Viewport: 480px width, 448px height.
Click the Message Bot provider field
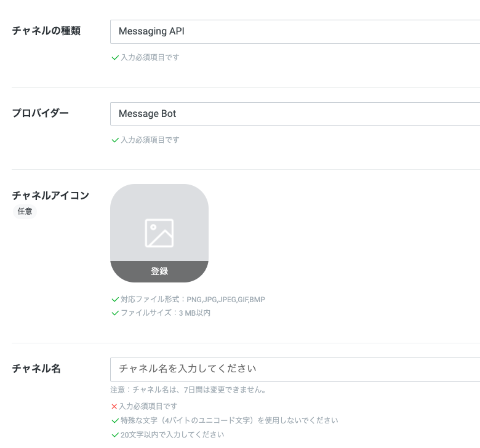point(295,114)
